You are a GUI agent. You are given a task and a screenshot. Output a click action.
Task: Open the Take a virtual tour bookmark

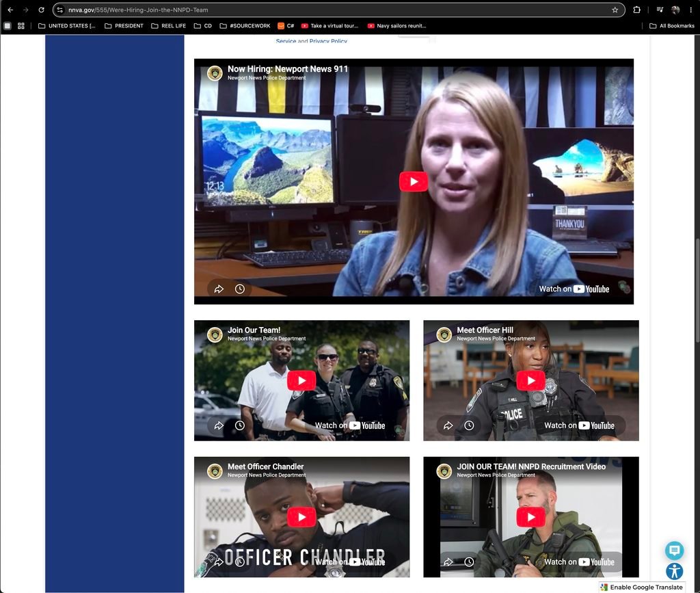[x=330, y=26]
